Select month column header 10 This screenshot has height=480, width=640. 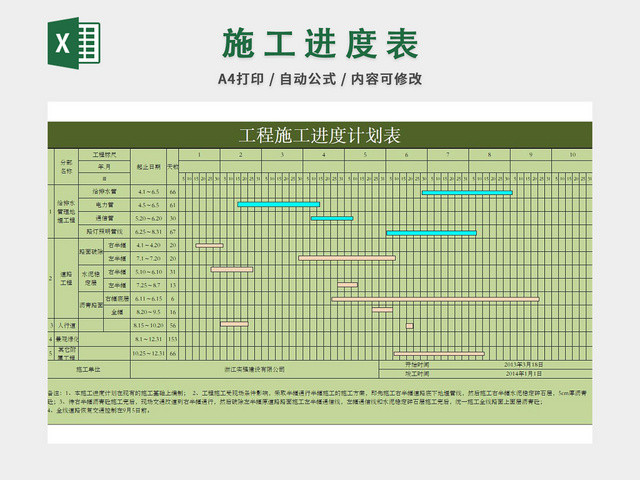click(x=572, y=155)
